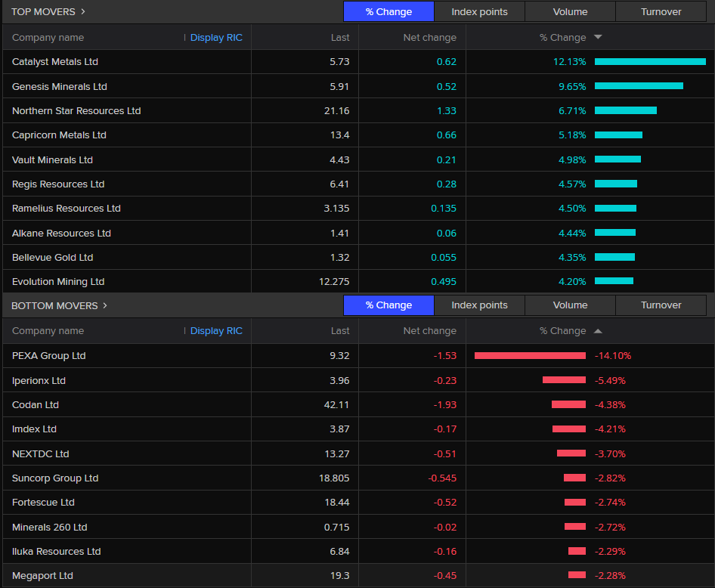Sort Bottom Movers by Net change column
The width and height of the screenshot is (715, 588).
click(429, 331)
